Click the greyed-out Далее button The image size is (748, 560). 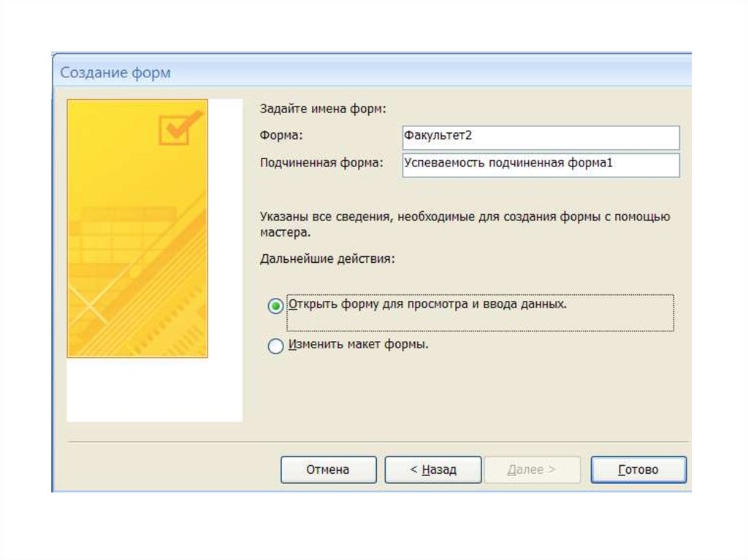click(x=532, y=470)
